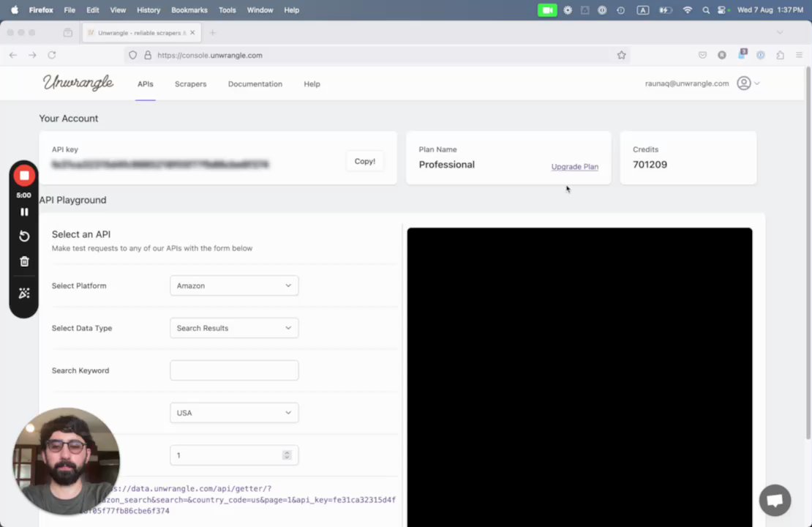Open the Select Data Type dropdown
This screenshot has height=527, width=812.
(x=234, y=328)
